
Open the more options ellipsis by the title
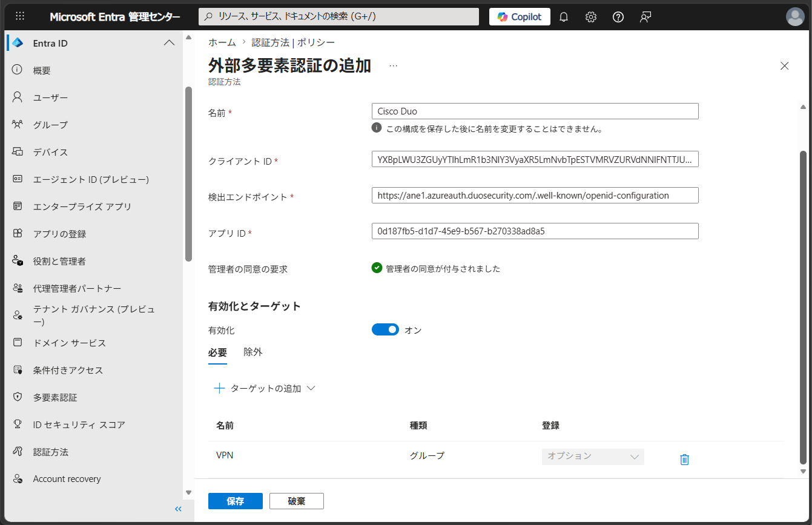[394, 65]
